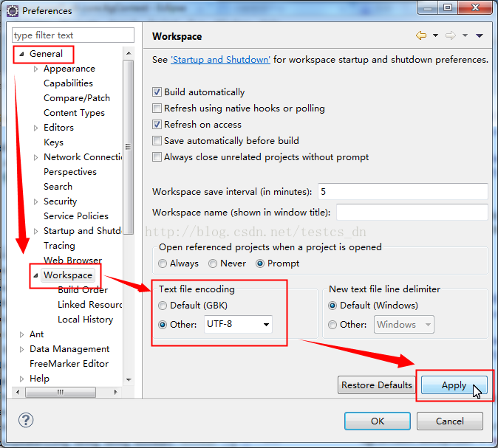Open back history dropdown arrow
This screenshot has height=448, width=498.
435,35
